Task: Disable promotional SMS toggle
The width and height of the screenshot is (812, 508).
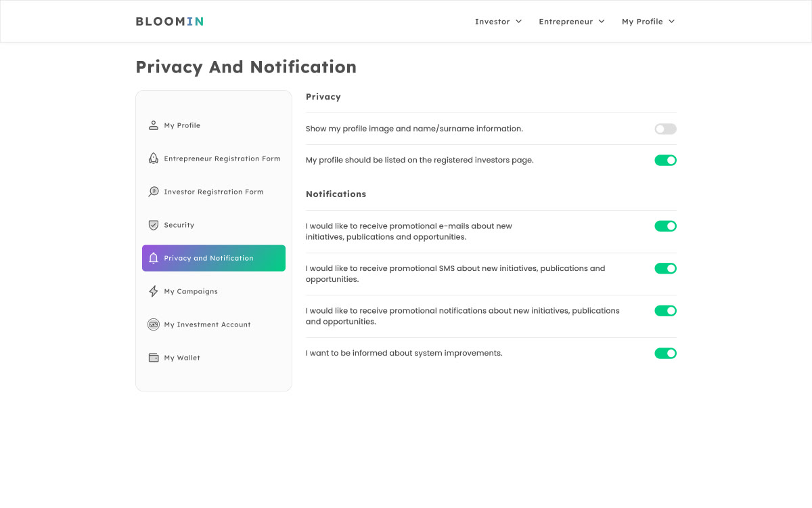Action: [x=665, y=268]
